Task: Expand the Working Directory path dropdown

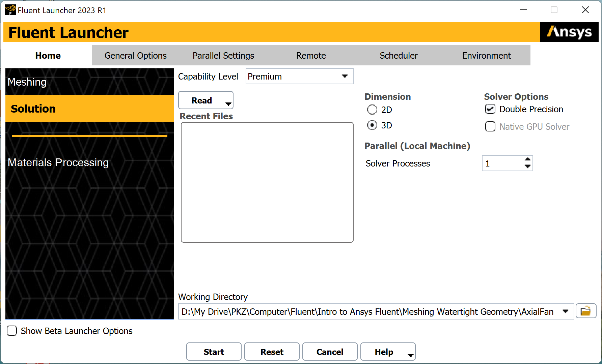Action: [566, 311]
